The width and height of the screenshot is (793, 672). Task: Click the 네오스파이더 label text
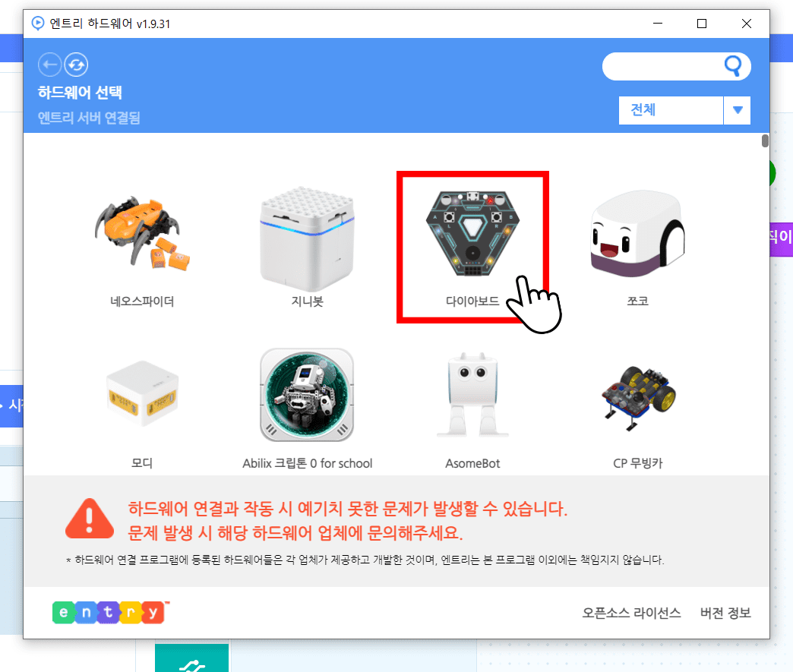142,301
